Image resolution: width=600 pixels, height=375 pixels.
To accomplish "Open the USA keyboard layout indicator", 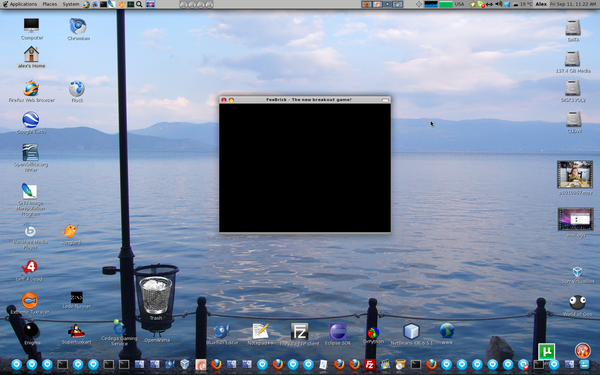I will [459, 4].
